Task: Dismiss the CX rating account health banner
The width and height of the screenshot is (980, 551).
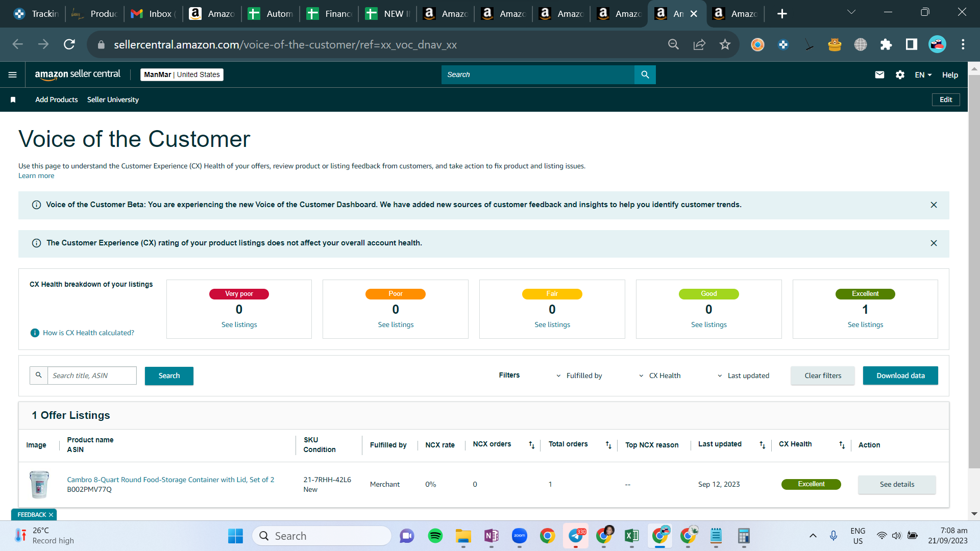Action: (934, 243)
